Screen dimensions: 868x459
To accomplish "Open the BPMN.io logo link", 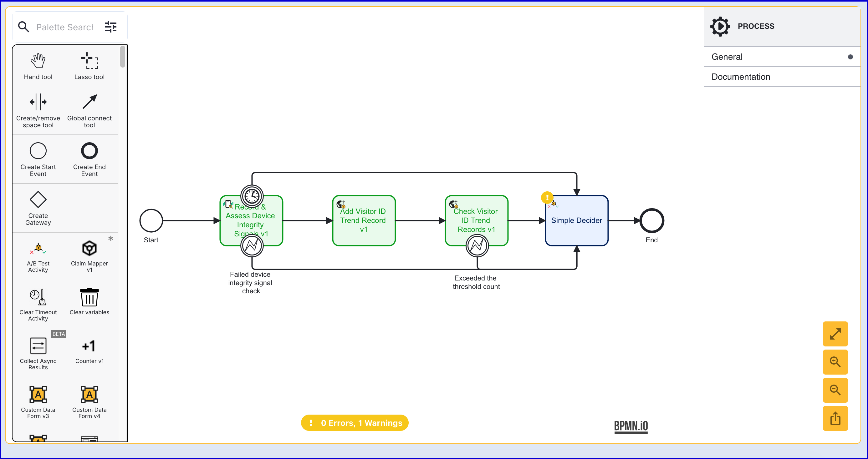I will (x=631, y=426).
